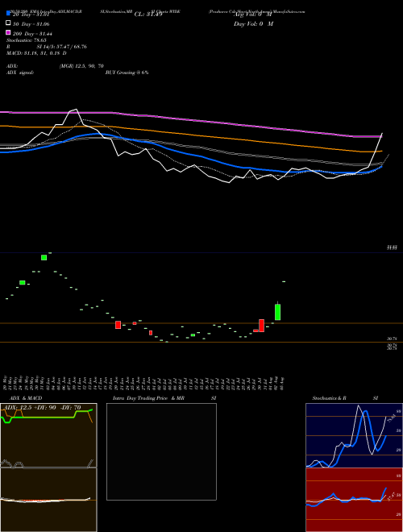Click the 31.33 price axis label
403x532 pixels.
393,248
